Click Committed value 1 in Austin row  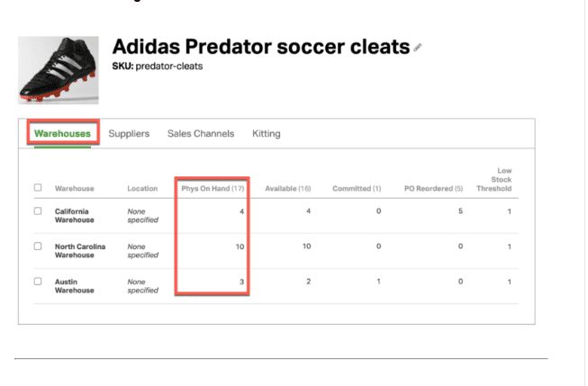[x=379, y=282]
